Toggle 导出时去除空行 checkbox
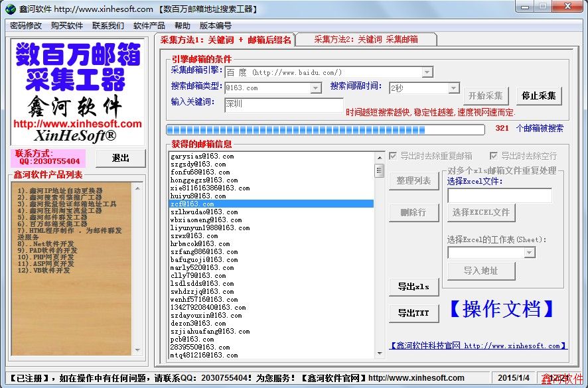Screen dimensions: 588x388 click(494, 156)
